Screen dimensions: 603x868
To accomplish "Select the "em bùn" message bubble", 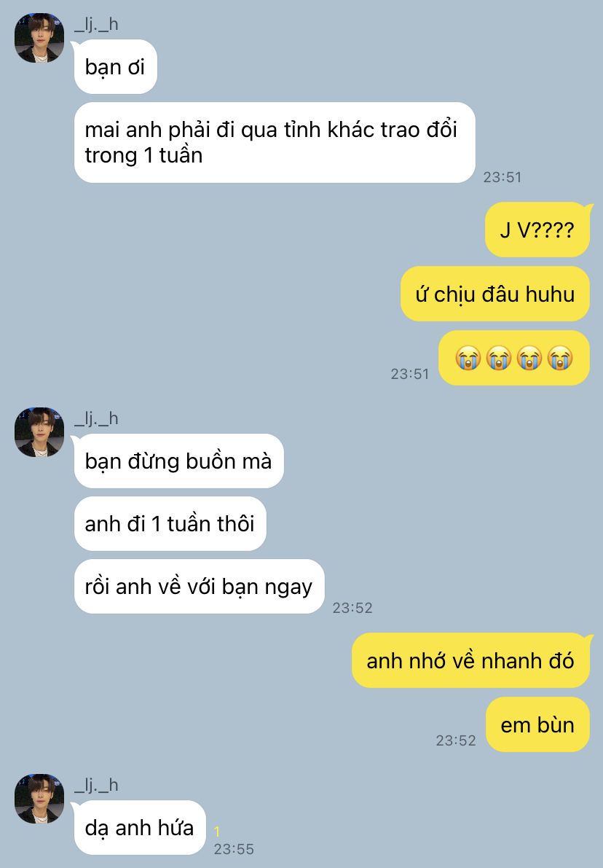I will tap(537, 724).
